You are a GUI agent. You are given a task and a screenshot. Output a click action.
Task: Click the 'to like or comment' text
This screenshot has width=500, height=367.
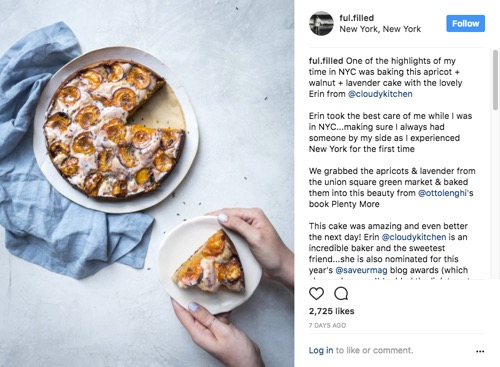[374, 350]
